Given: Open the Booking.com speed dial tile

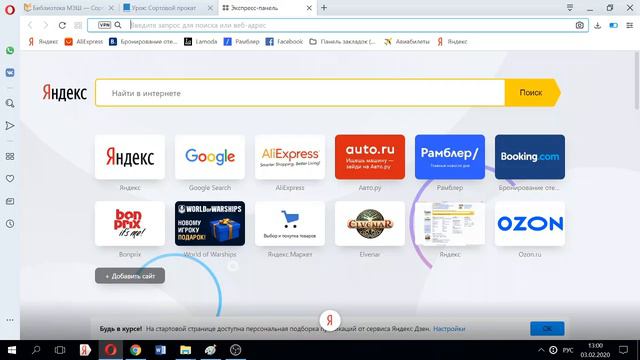Looking at the screenshot, I should click(x=530, y=157).
